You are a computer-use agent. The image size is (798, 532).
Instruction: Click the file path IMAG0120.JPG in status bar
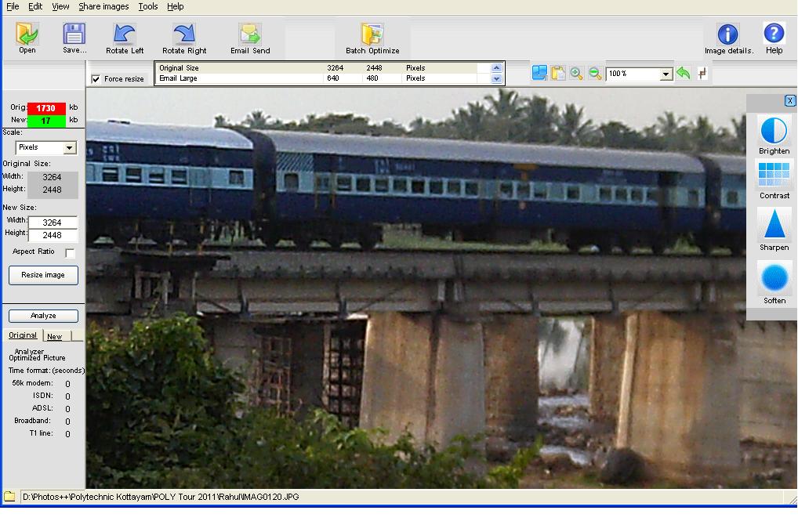161,497
